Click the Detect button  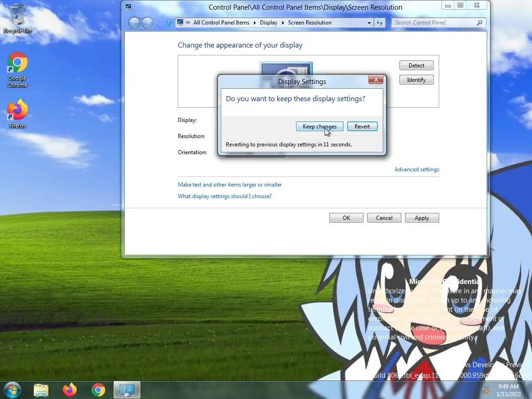tap(416, 66)
